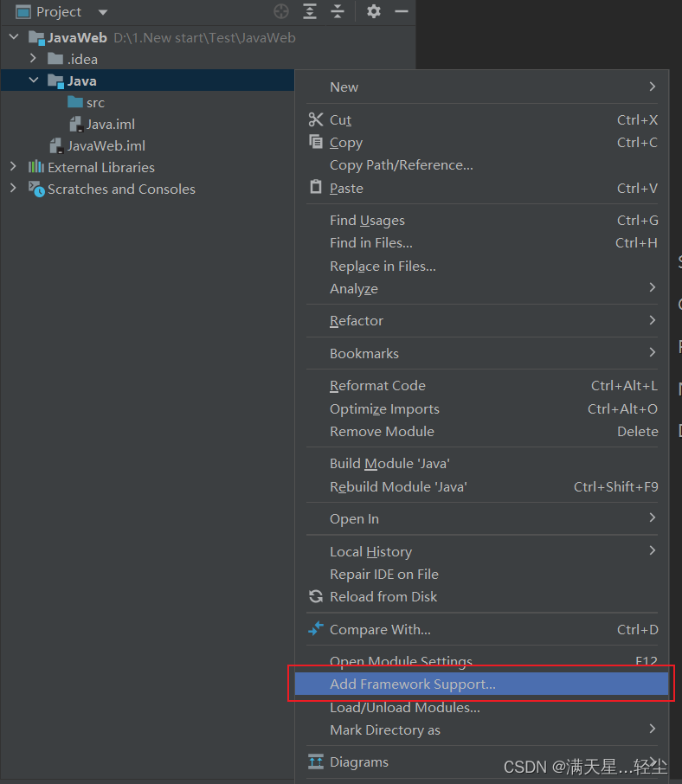Click the Project panel title label
Viewport: 682px width, 784px height.
tap(59, 12)
